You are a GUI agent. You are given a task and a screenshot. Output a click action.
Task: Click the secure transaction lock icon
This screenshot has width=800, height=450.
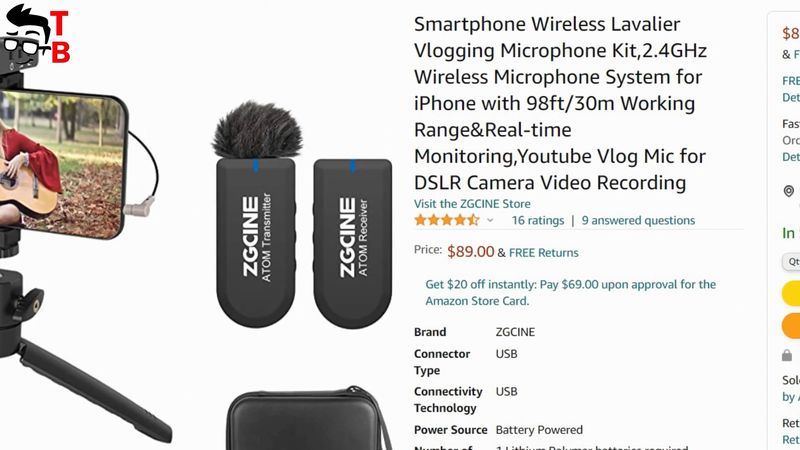click(x=787, y=355)
